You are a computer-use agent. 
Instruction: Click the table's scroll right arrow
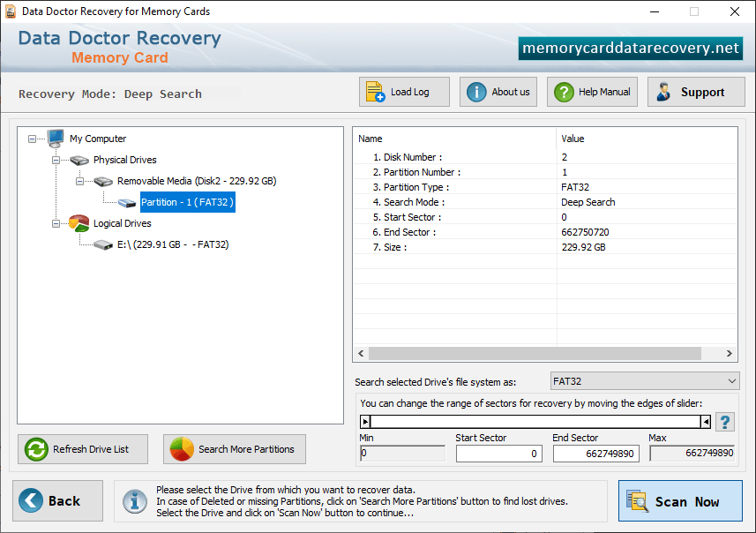[729, 354]
